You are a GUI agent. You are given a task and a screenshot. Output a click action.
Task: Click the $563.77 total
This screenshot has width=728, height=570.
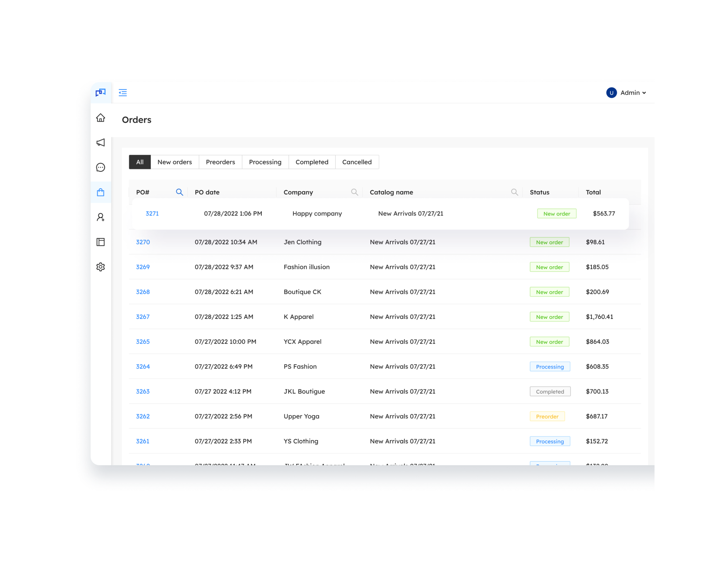tap(604, 214)
